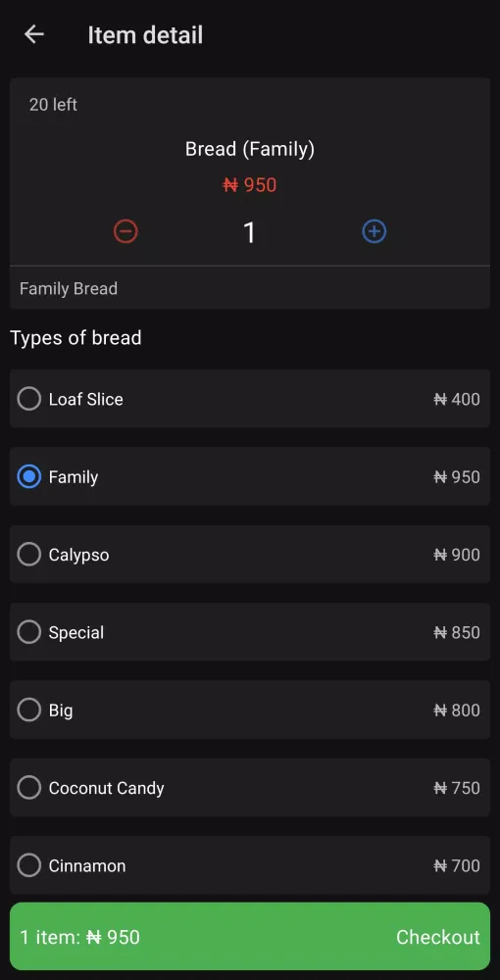Tap the Loaf Slice ₦400 price
This screenshot has height=980, width=500.
click(457, 399)
